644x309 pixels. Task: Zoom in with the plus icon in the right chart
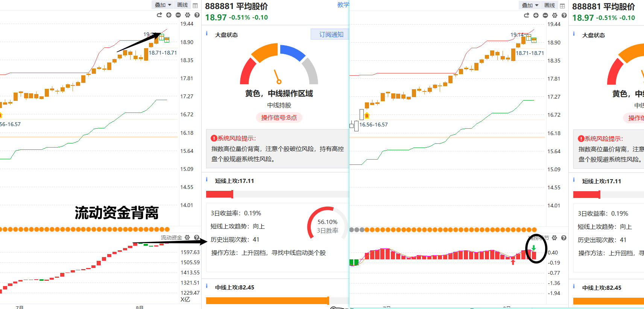click(x=536, y=15)
